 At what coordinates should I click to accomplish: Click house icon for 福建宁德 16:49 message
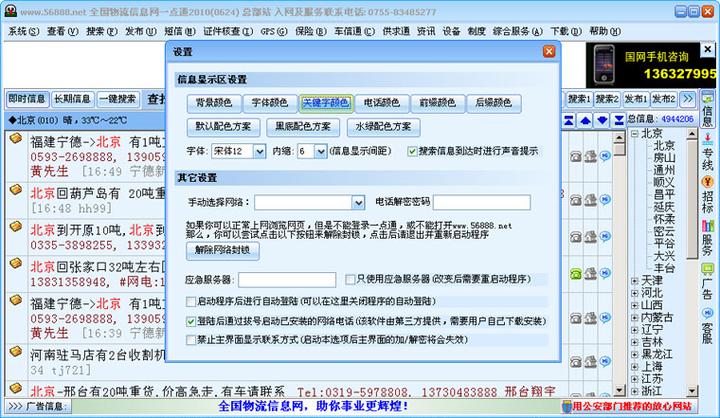(x=591, y=156)
